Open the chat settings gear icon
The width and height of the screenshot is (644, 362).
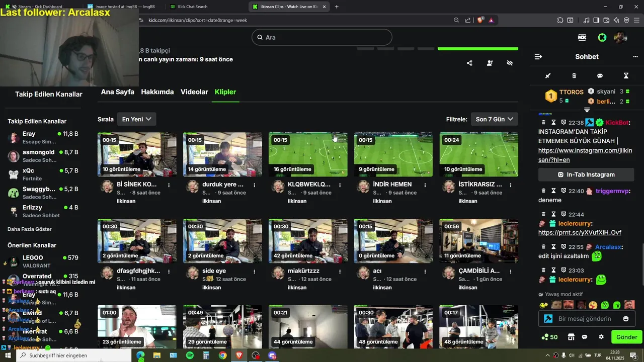click(601, 337)
